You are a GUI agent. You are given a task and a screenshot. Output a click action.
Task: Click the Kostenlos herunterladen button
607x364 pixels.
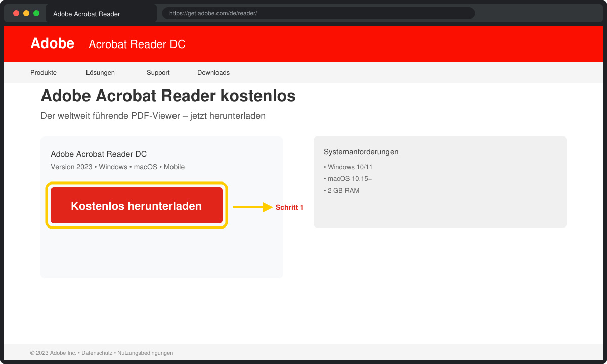(x=137, y=205)
